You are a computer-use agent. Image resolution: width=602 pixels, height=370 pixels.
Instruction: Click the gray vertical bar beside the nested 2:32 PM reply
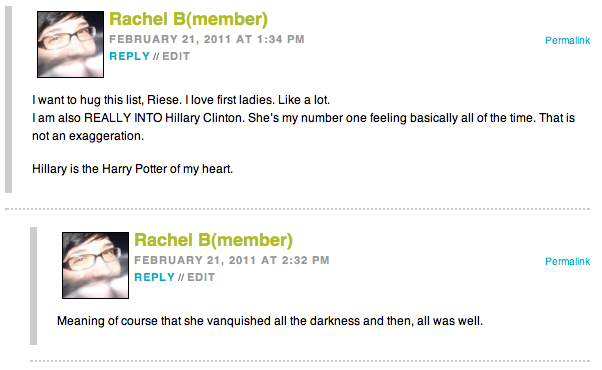(x=33, y=286)
